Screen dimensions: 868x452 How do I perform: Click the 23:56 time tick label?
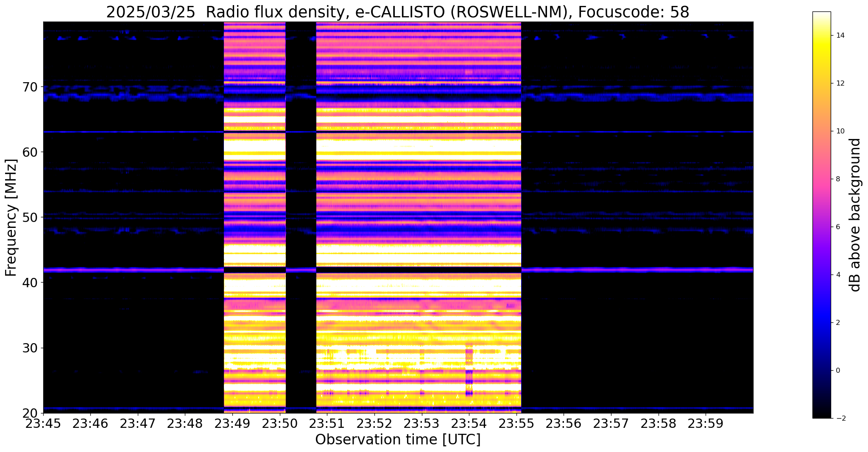(564, 423)
